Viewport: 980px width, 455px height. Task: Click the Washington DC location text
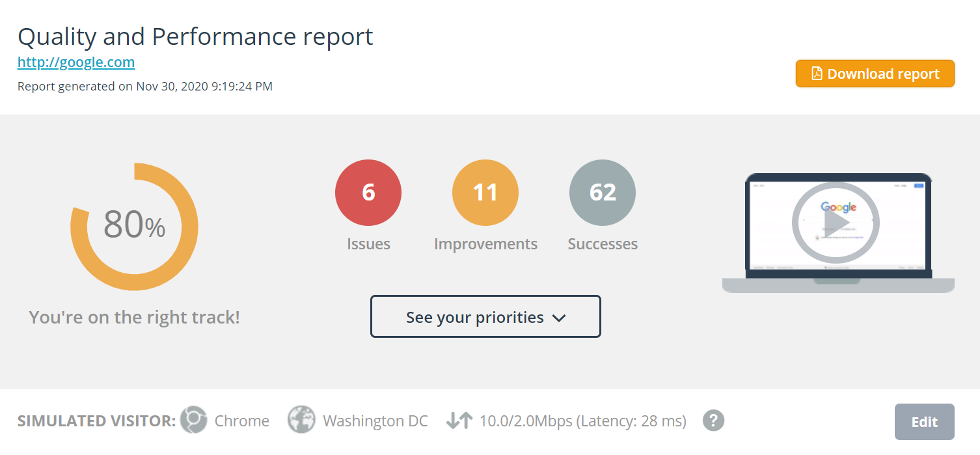(375, 421)
